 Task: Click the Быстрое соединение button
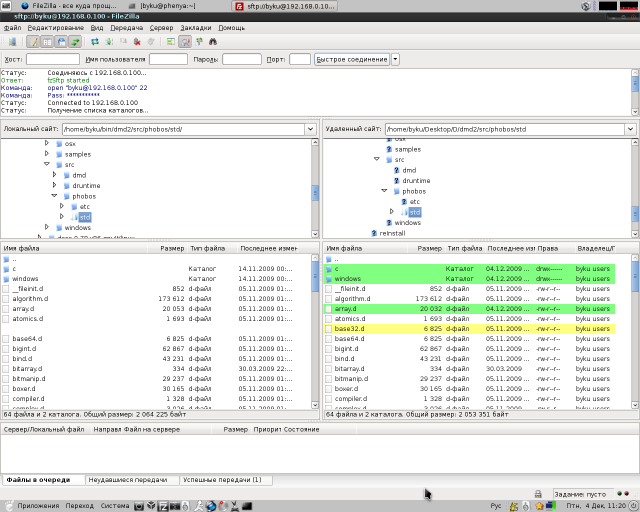click(352, 59)
